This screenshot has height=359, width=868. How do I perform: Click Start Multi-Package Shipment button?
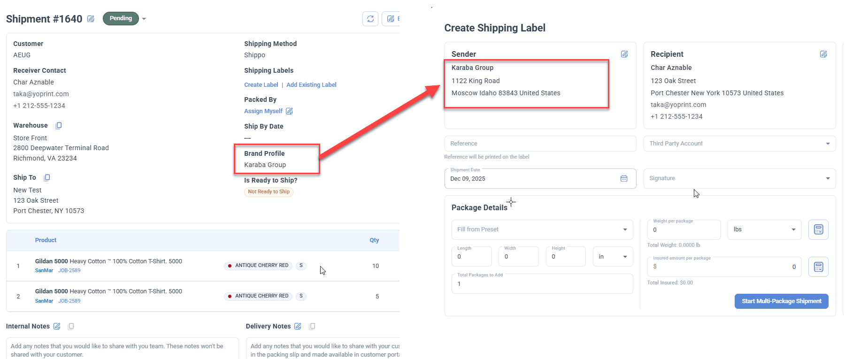click(x=781, y=301)
